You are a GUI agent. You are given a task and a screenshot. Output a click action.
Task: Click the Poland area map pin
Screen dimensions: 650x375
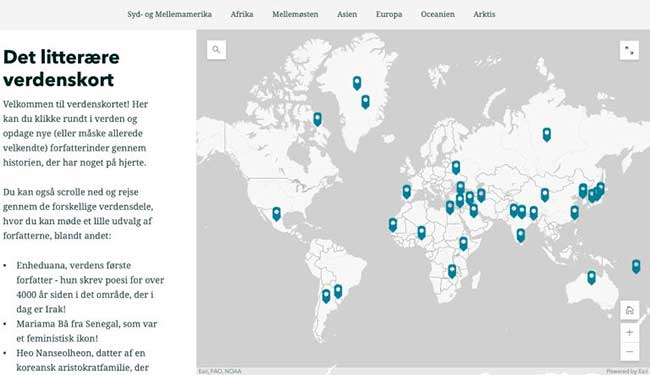point(456,167)
